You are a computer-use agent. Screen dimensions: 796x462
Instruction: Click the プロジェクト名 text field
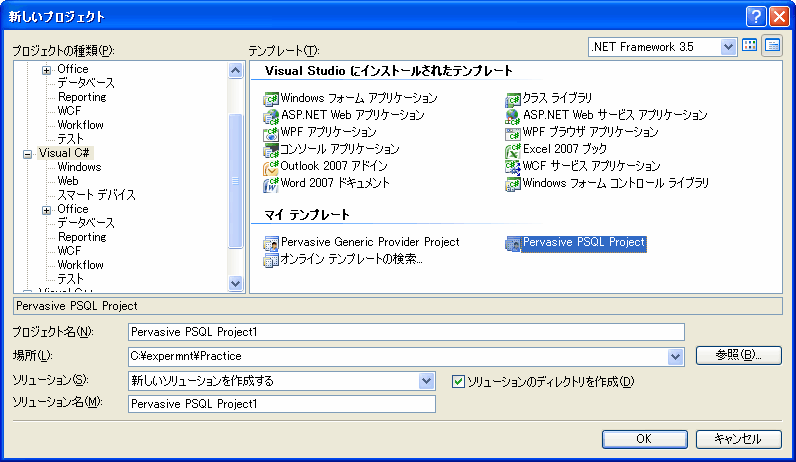(406, 332)
